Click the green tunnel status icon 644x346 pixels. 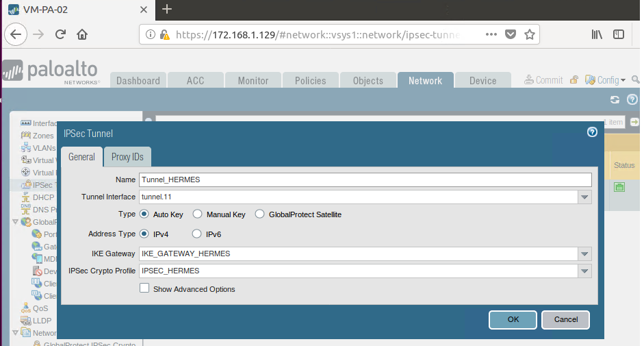pos(619,187)
